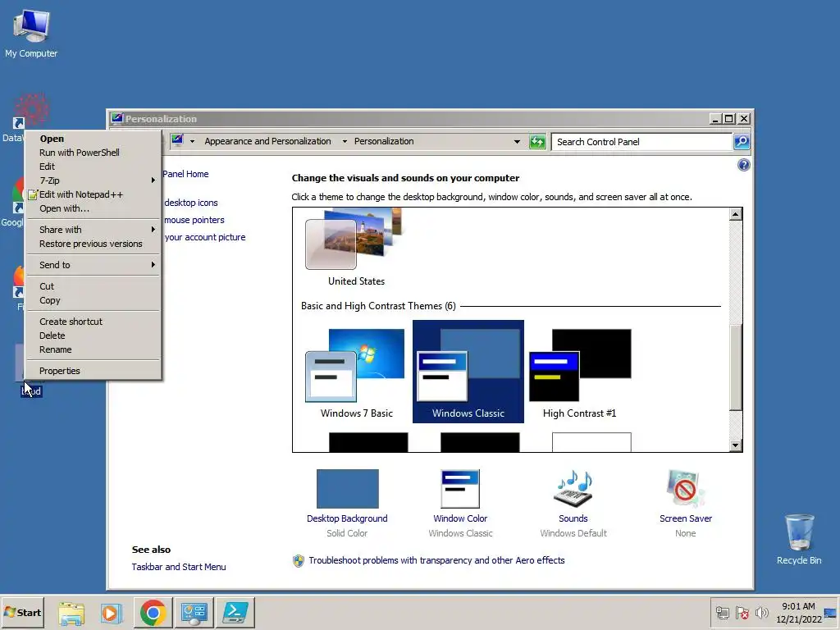Select Cut from the context menu
The width and height of the screenshot is (840, 630).
click(x=93, y=286)
